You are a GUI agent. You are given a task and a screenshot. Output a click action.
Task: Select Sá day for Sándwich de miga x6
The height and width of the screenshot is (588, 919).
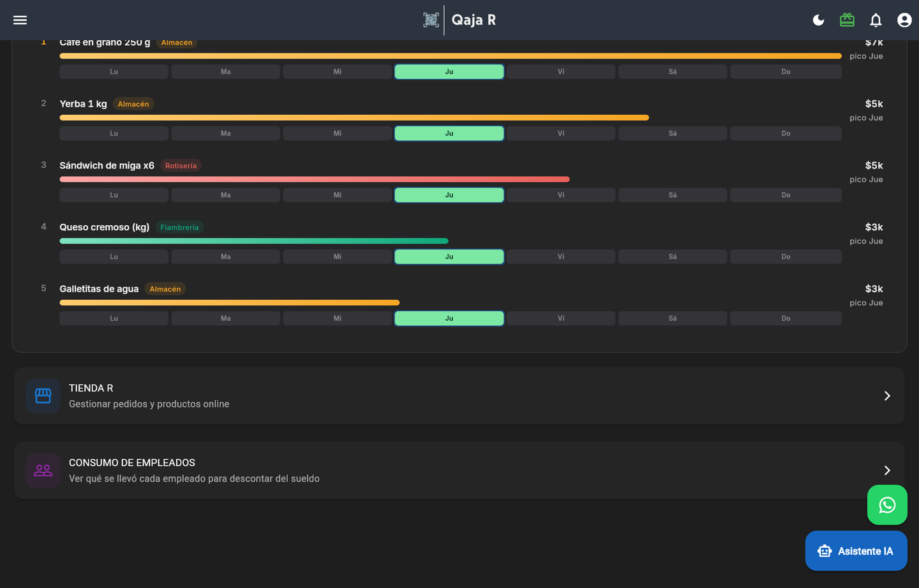[x=673, y=195]
